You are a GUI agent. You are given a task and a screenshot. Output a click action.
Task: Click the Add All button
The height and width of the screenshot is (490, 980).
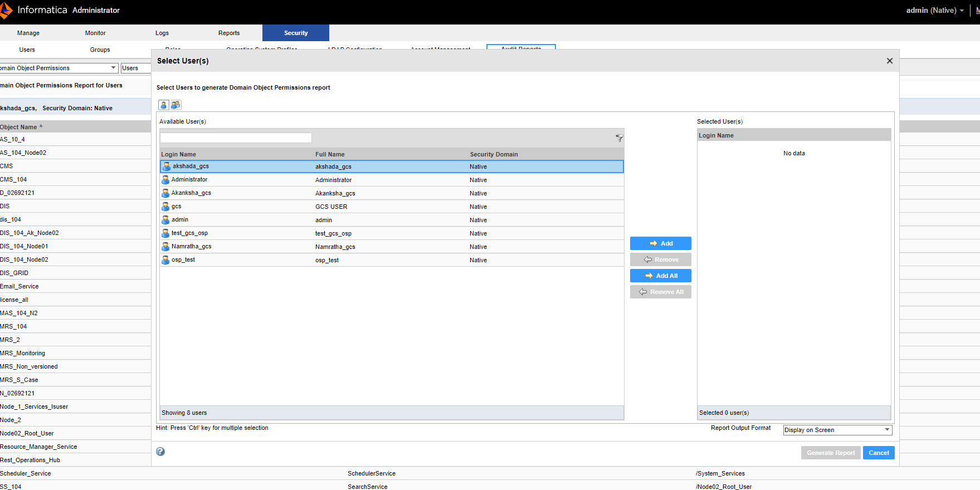point(661,276)
